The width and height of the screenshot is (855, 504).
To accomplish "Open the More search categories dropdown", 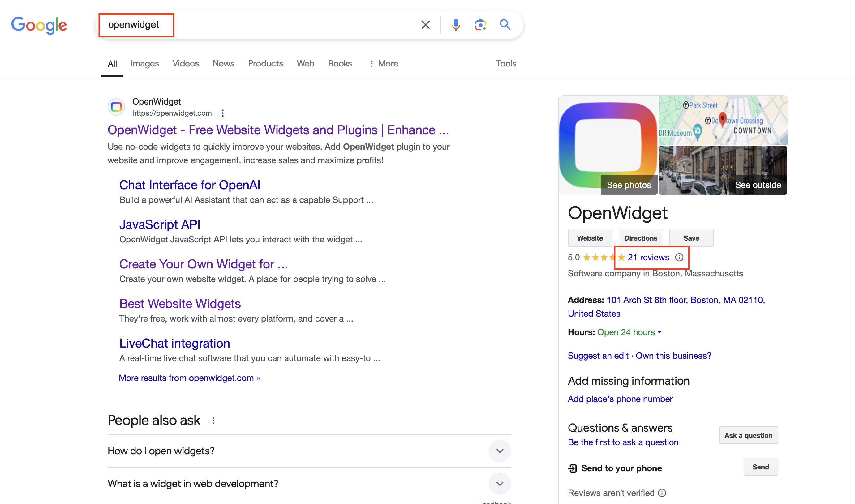I will [x=384, y=63].
